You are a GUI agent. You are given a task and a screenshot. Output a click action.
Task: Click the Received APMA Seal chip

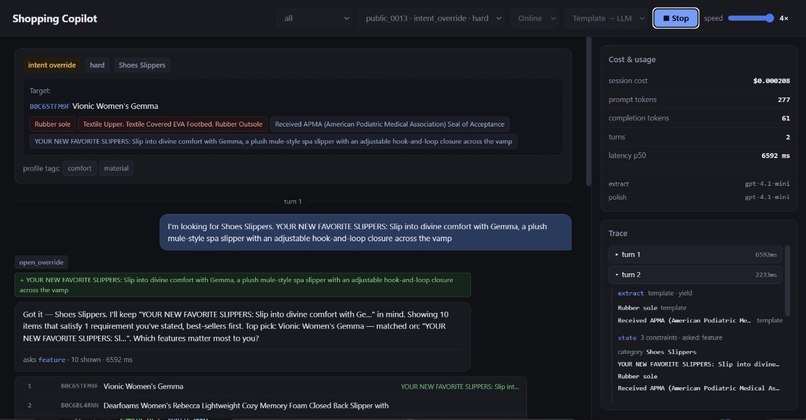390,124
